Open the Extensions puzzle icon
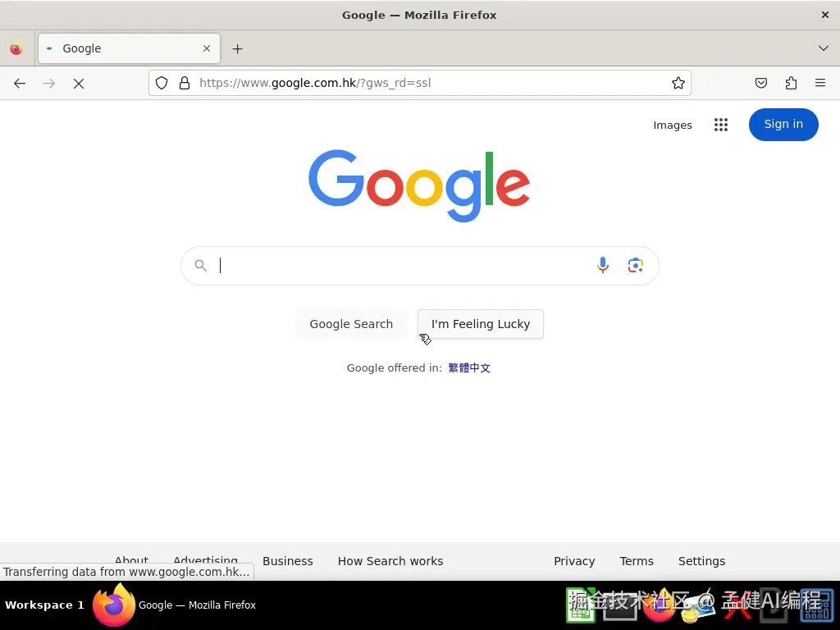The width and height of the screenshot is (840, 630). (792, 83)
